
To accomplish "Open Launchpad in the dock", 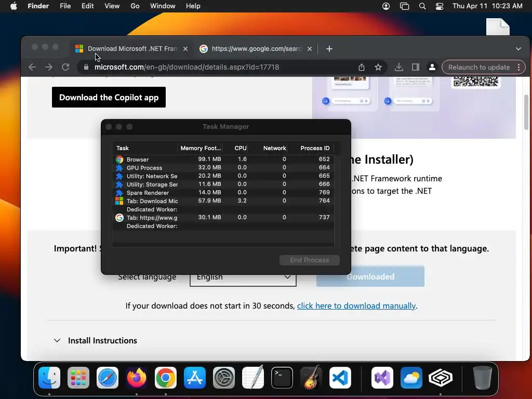I will tap(78, 378).
